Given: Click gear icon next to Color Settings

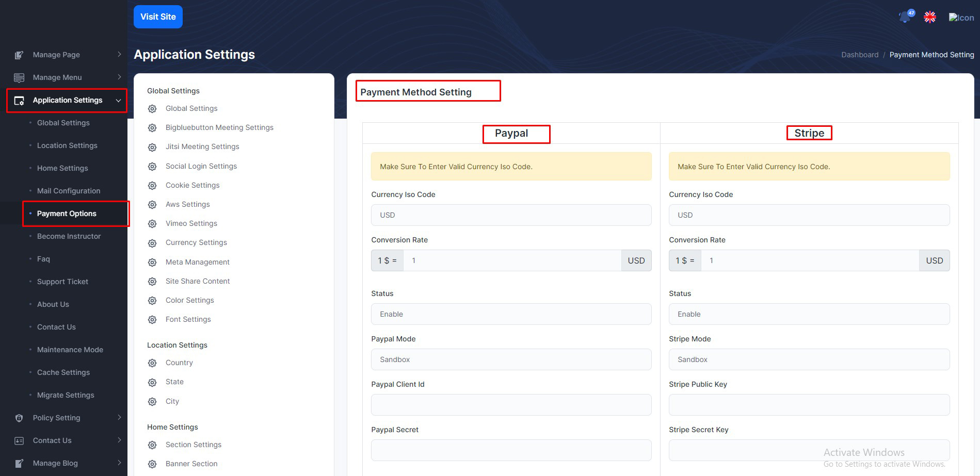Looking at the screenshot, I should point(152,301).
